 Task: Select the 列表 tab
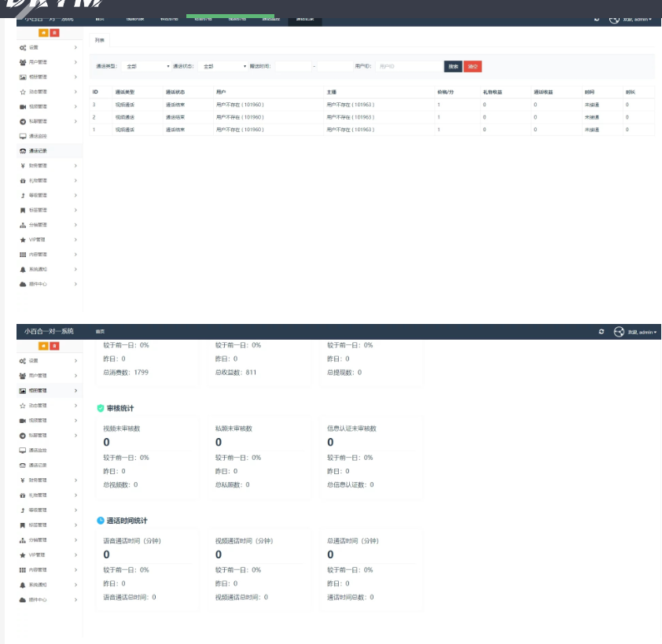98,39
